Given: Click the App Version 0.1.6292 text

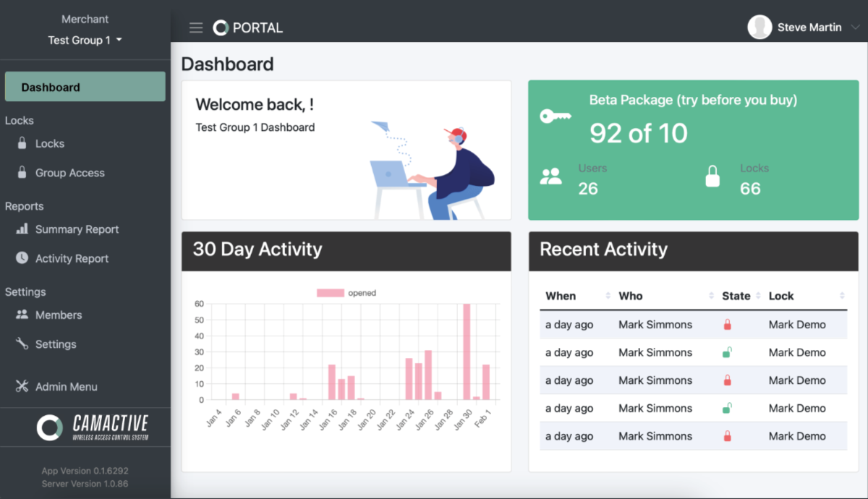Looking at the screenshot, I should pyautogui.click(x=85, y=471).
